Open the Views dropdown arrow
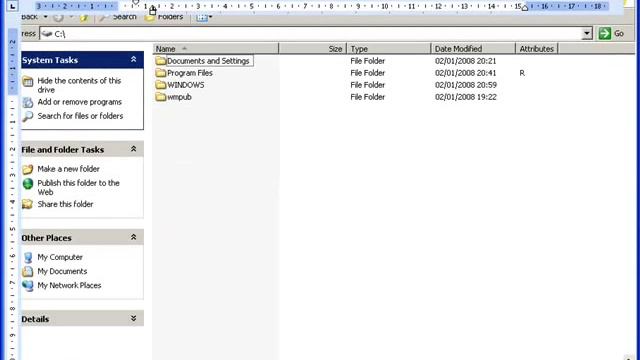The height and width of the screenshot is (360, 640). click(x=210, y=17)
